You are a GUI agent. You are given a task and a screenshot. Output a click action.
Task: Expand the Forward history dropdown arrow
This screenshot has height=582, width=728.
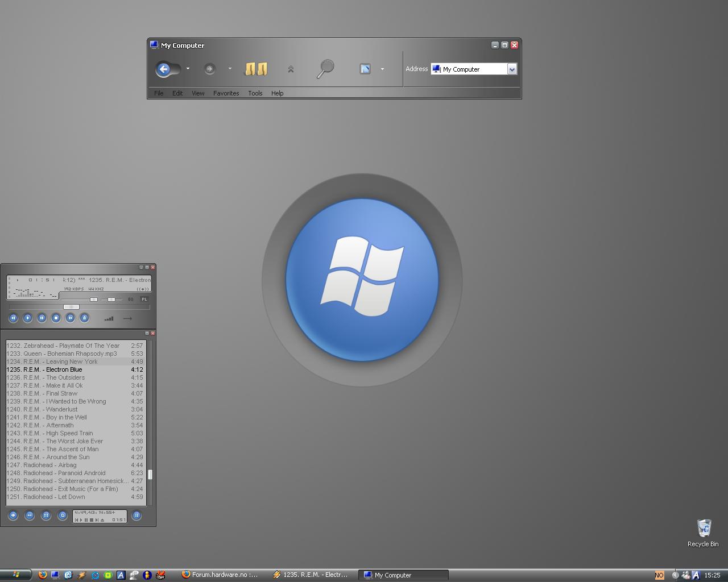(230, 69)
